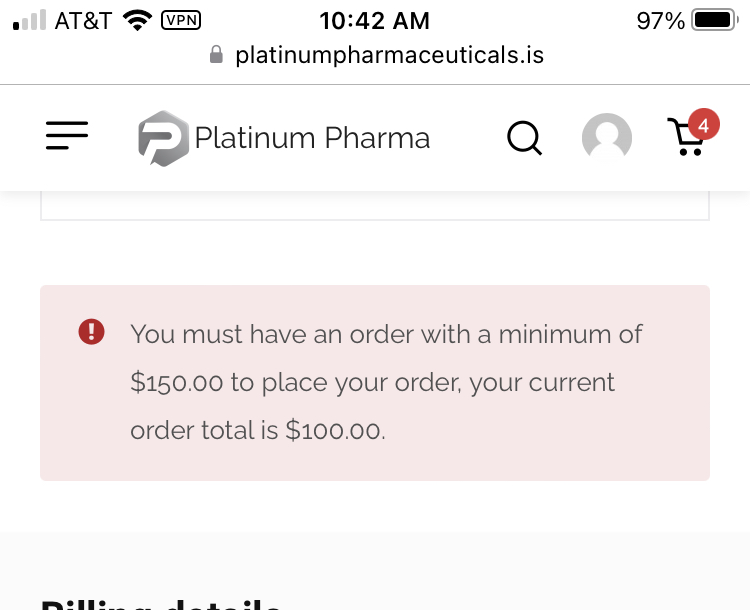The image size is (750, 610).
Task: Click the Platinum Pharma brand name
Action: click(312, 138)
